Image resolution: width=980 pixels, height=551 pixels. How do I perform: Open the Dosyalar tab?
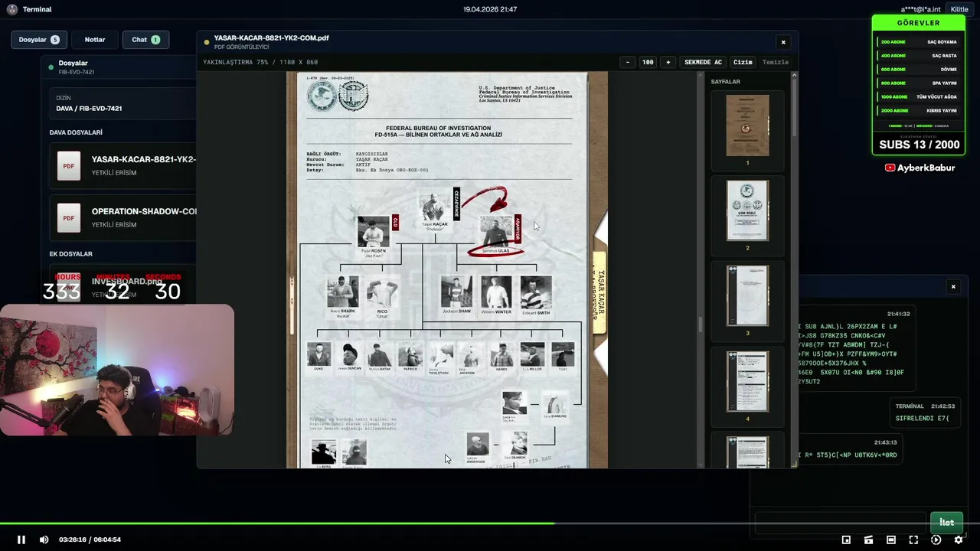coord(39,40)
